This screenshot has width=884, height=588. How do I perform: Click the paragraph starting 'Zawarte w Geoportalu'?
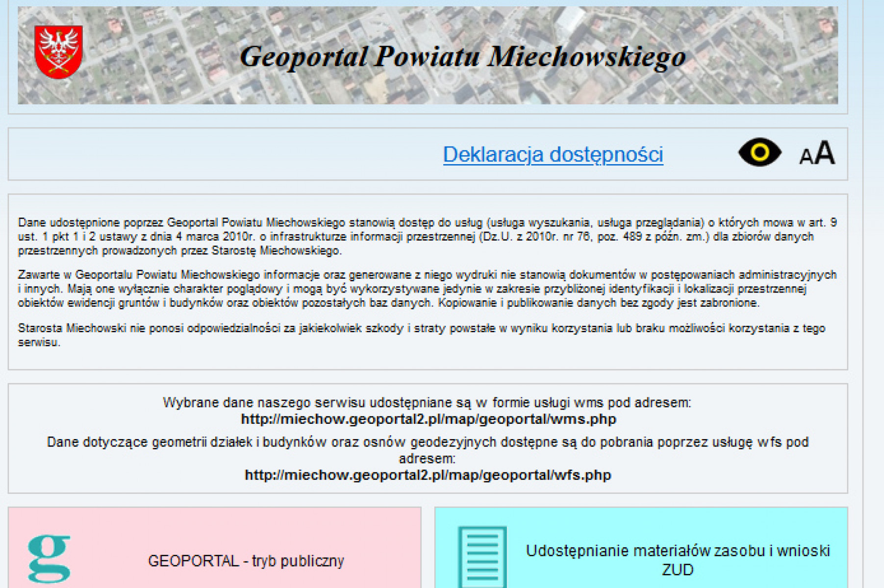click(427, 289)
